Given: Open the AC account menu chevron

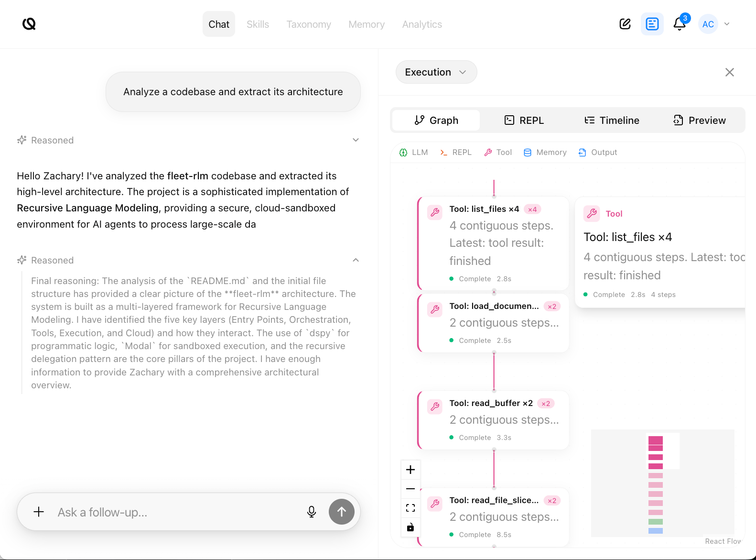Looking at the screenshot, I should pyautogui.click(x=727, y=24).
